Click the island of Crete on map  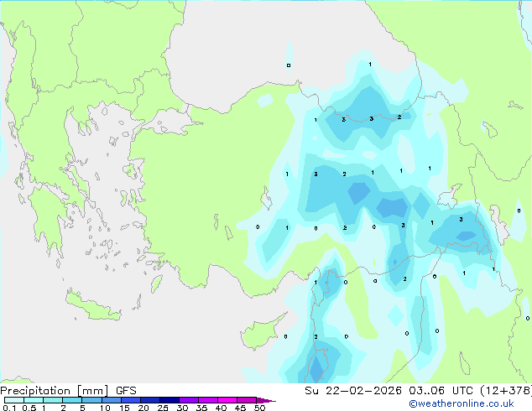point(92,306)
